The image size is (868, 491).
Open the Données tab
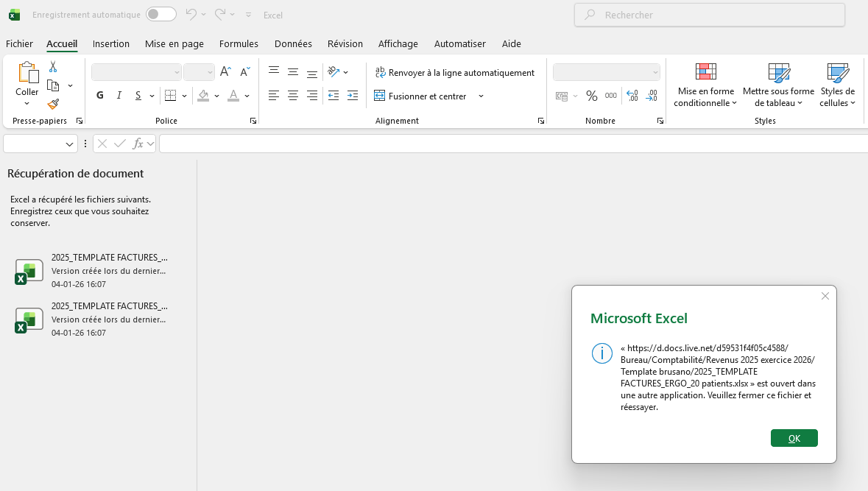(293, 43)
